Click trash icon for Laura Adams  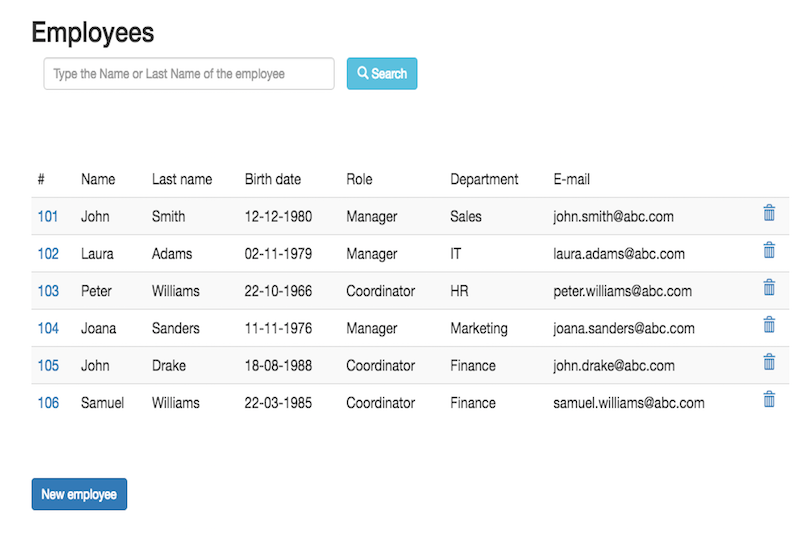coord(769,250)
